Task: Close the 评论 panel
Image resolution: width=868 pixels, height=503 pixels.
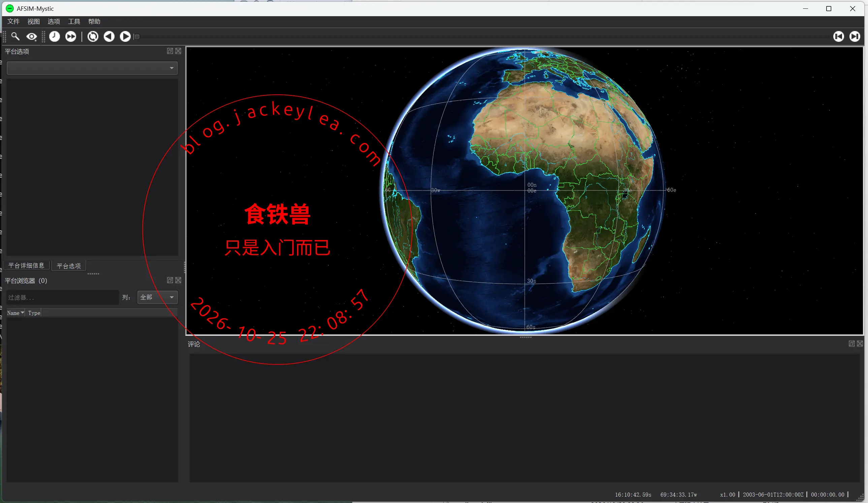Action: 860,344
